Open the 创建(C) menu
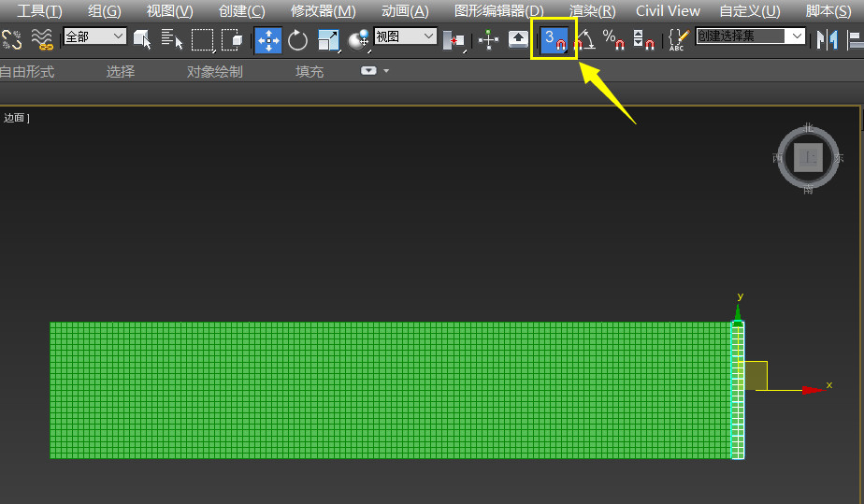The width and height of the screenshot is (864, 504). click(x=241, y=11)
